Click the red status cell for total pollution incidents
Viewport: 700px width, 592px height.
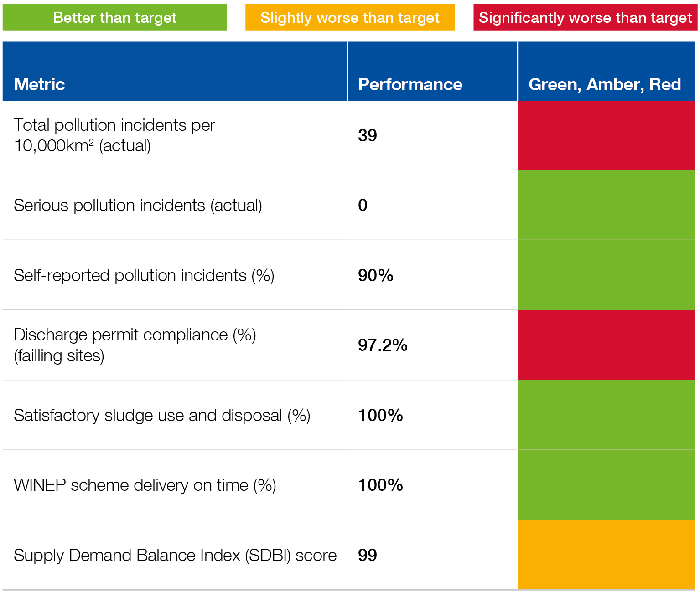[x=606, y=135]
